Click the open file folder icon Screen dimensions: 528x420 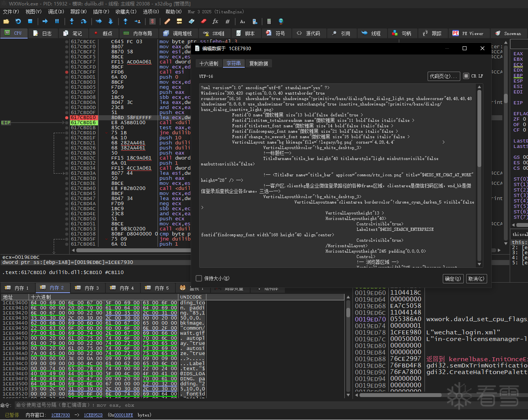pyautogui.click(x=6, y=21)
